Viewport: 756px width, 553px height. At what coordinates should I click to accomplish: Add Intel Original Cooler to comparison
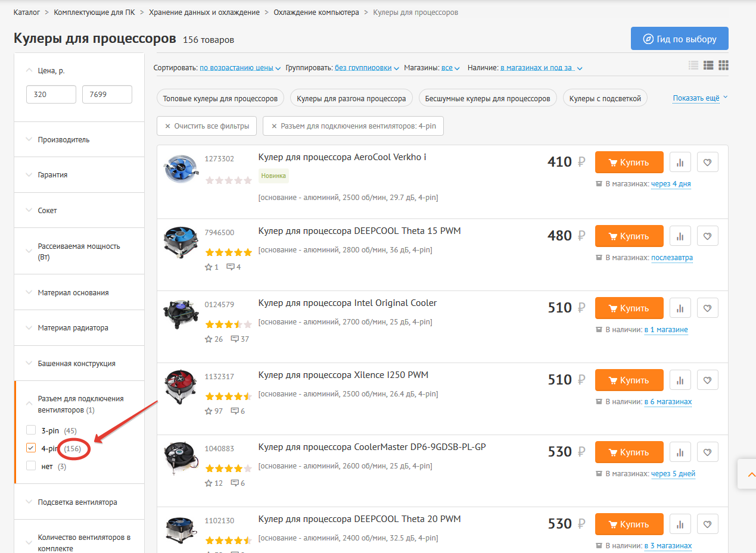680,308
